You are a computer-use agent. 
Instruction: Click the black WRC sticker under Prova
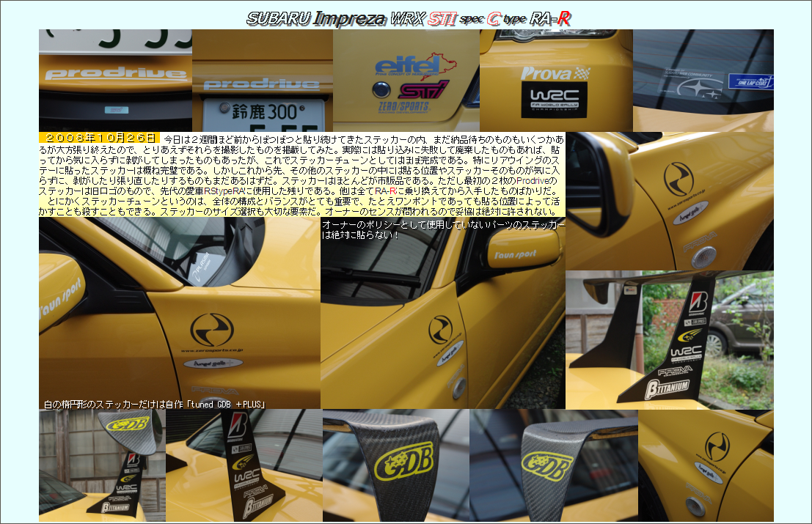point(555,99)
